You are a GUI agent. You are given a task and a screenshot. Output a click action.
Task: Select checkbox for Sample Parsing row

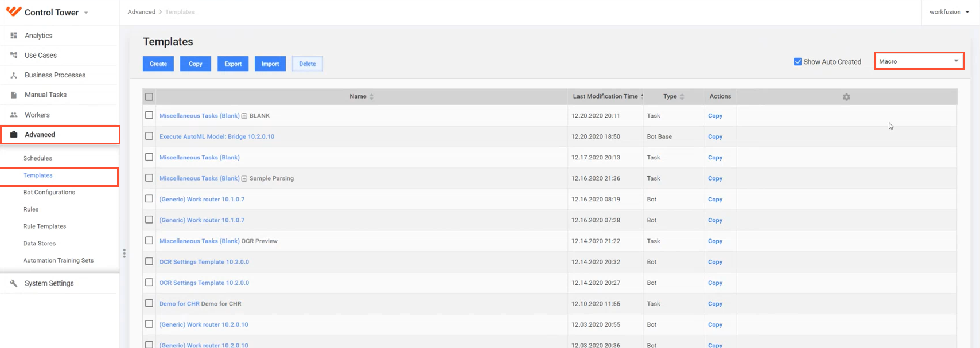[149, 178]
